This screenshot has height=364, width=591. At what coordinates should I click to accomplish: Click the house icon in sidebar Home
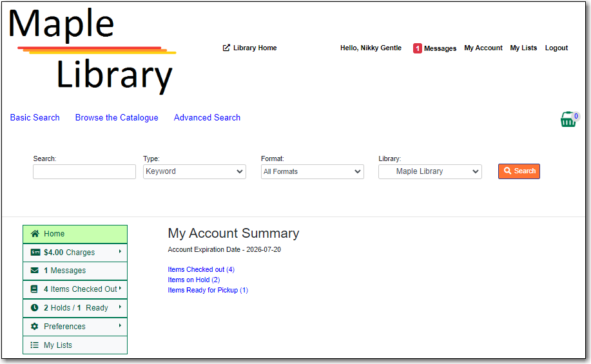[35, 234]
